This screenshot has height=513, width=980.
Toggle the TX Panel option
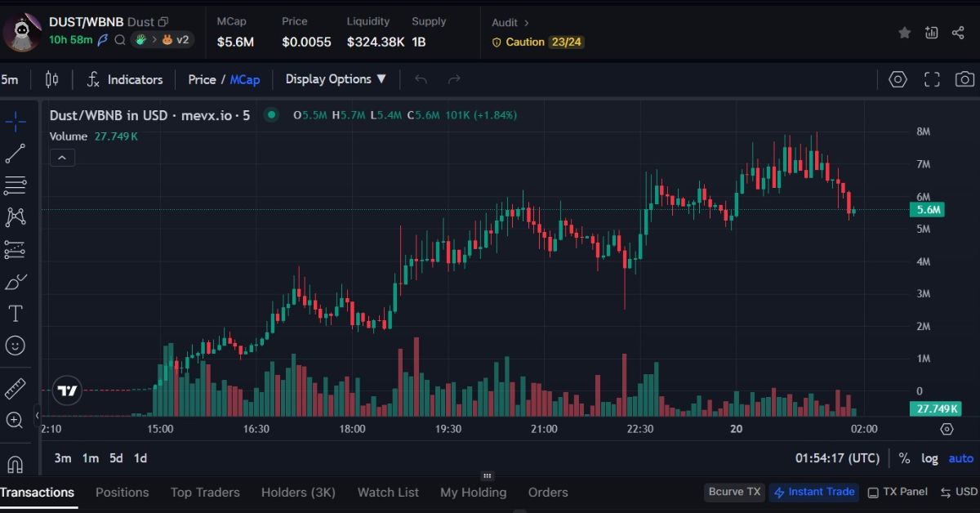[x=898, y=492]
